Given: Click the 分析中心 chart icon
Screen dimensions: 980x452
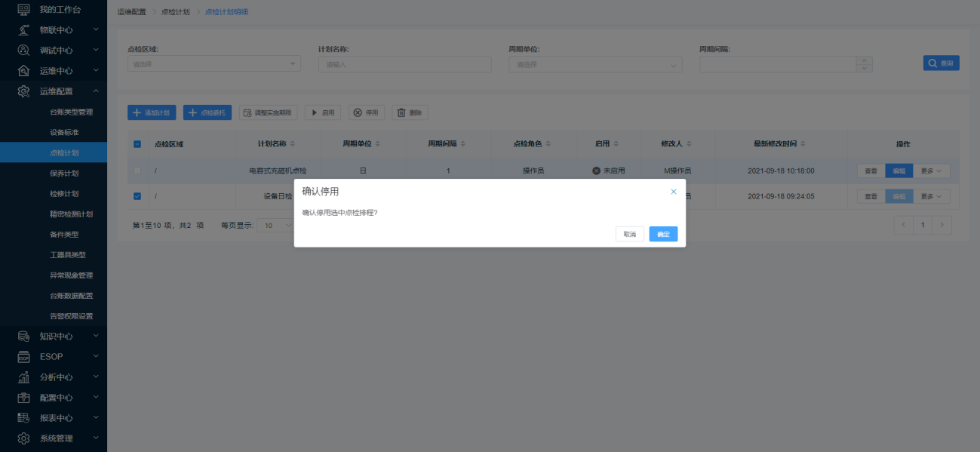Looking at the screenshot, I should pos(24,377).
